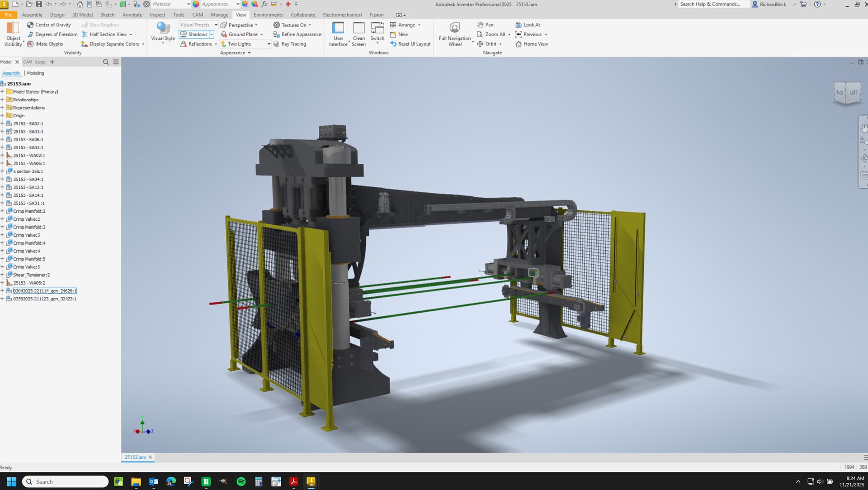The height and width of the screenshot is (490, 868).
Task: Open Spotify from the Windows taskbar
Action: (x=241, y=481)
